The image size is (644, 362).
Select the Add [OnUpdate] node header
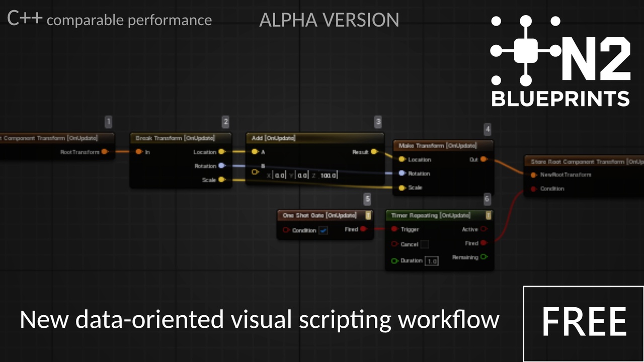click(315, 138)
